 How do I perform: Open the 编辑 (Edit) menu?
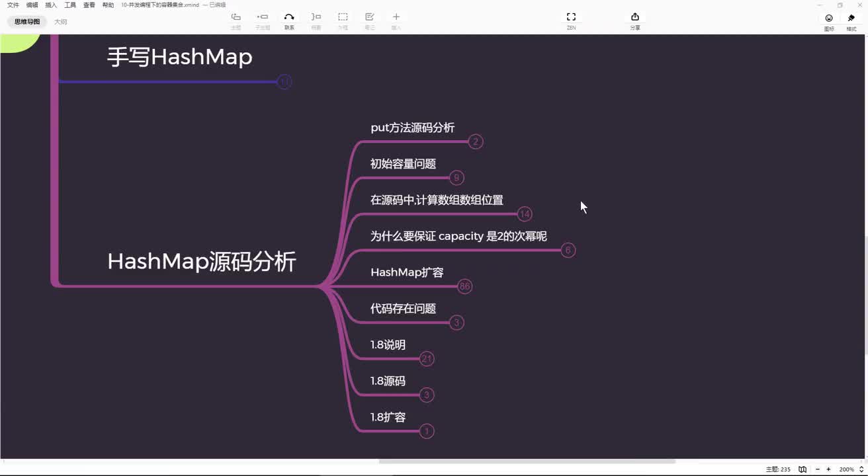[x=32, y=5]
